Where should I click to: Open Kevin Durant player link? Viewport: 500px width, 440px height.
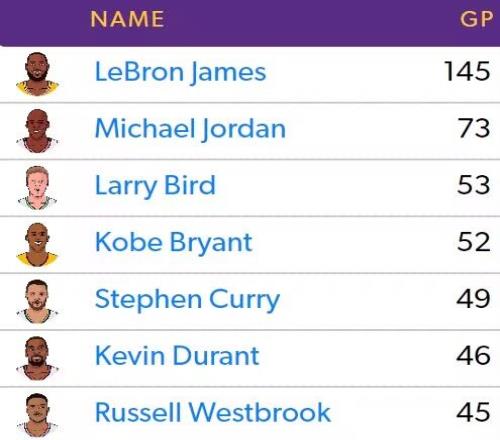pos(177,356)
